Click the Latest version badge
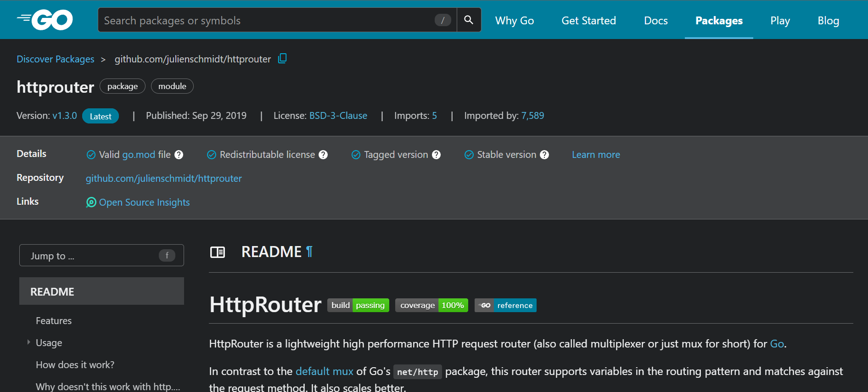The image size is (868, 392). [x=101, y=116]
